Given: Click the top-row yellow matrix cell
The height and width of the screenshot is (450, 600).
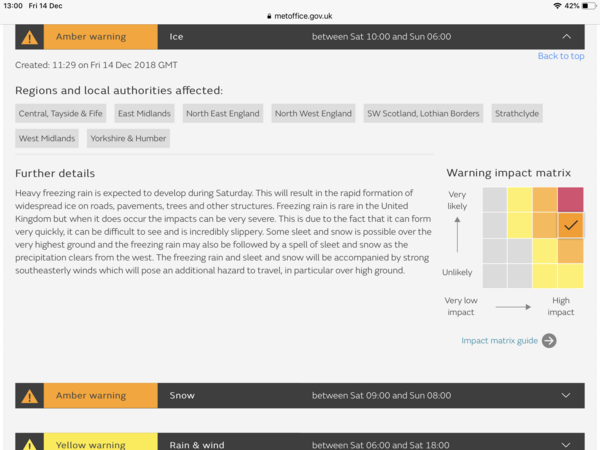Looking at the screenshot, I should coord(520,199).
